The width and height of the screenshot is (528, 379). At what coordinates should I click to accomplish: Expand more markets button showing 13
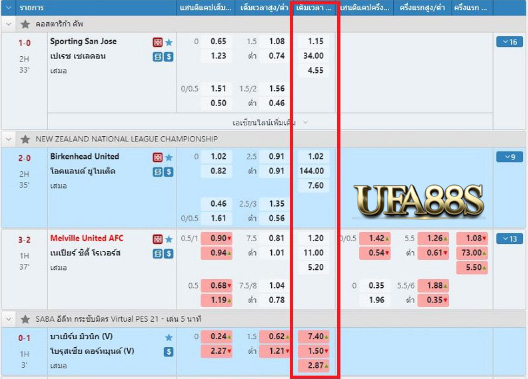pos(509,239)
